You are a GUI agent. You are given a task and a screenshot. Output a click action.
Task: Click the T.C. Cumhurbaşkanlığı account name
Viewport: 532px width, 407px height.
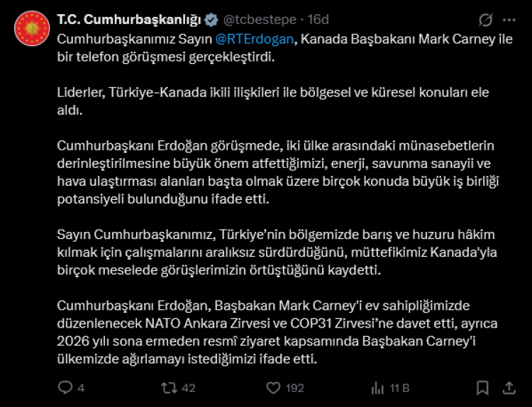click(120, 19)
